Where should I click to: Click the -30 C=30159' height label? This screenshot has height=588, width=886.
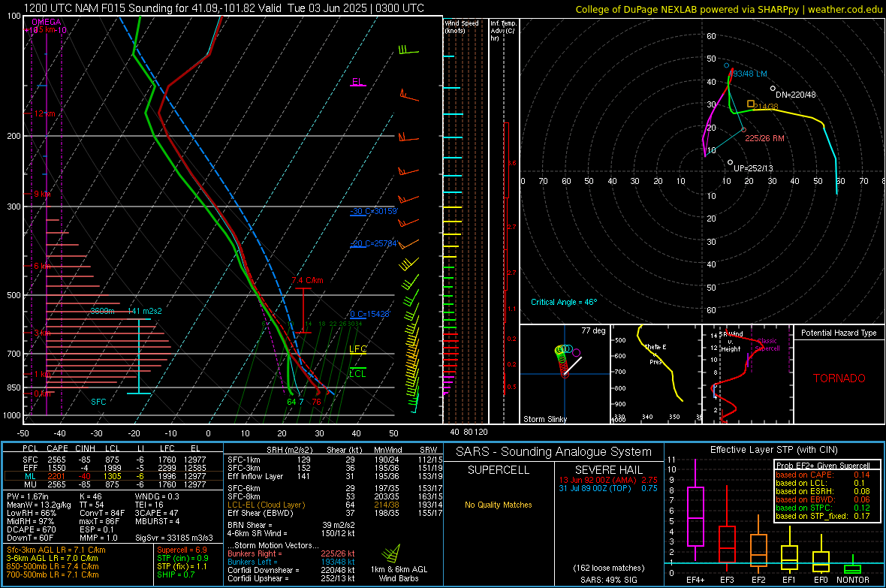(374, 211)
